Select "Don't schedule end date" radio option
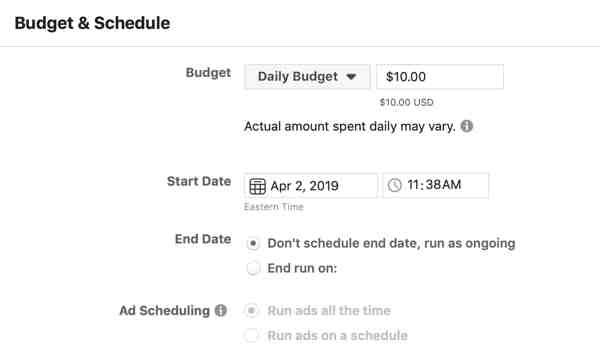 click(253, 243)
